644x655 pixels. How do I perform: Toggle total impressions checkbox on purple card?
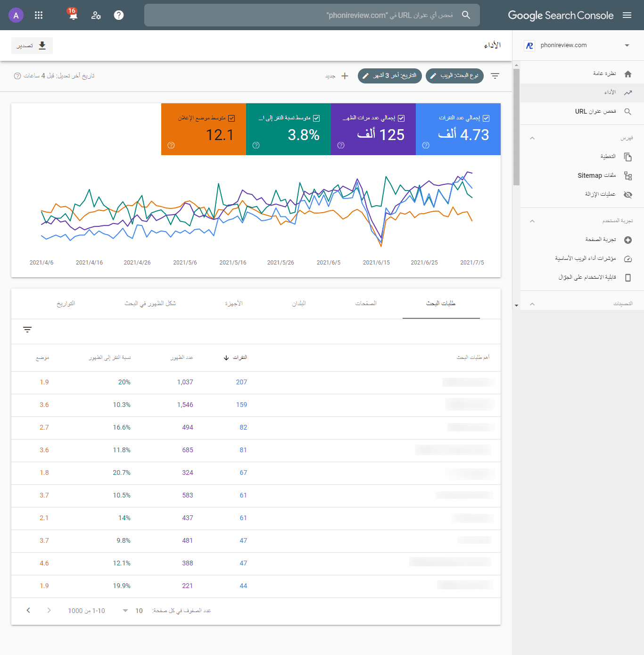(401, 118)
